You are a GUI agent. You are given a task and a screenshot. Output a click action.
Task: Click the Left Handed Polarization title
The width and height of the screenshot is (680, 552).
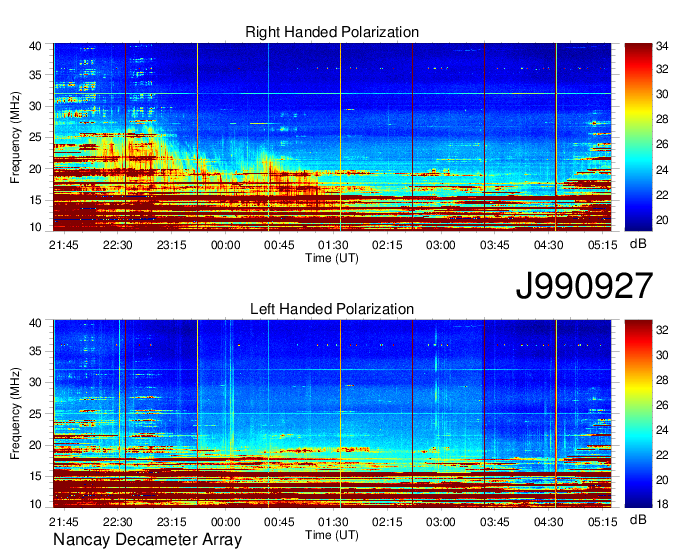332,309
